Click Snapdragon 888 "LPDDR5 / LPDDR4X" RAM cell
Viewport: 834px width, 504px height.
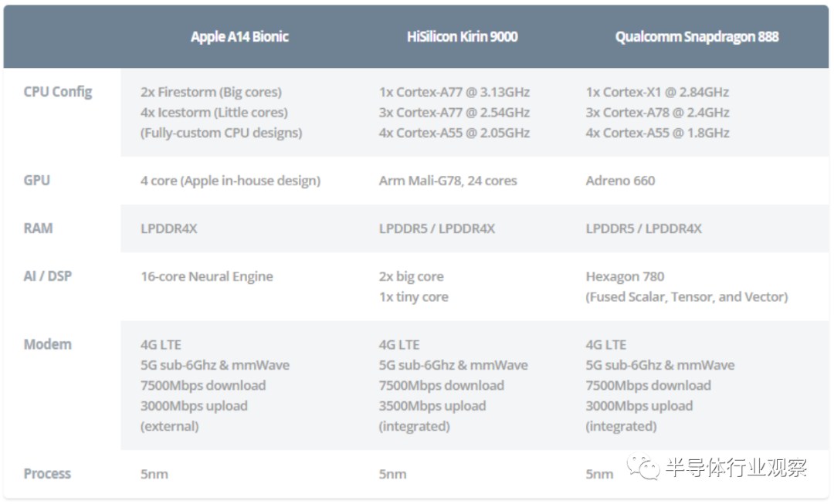tap(643, 228)
